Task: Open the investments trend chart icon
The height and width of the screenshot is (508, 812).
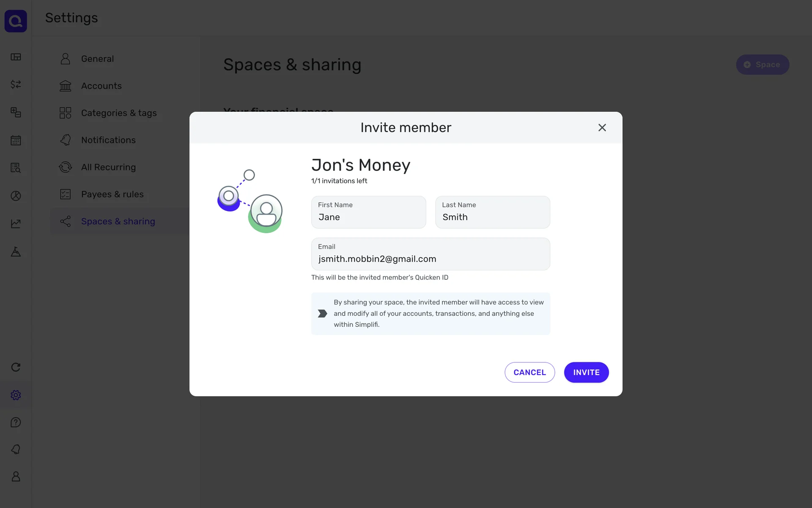Action: tap(16, 224)
